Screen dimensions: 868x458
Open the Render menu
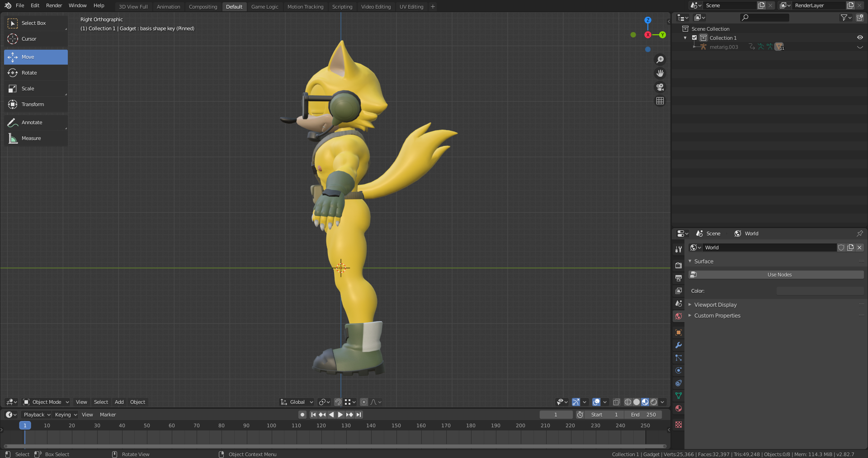(54, 5)
